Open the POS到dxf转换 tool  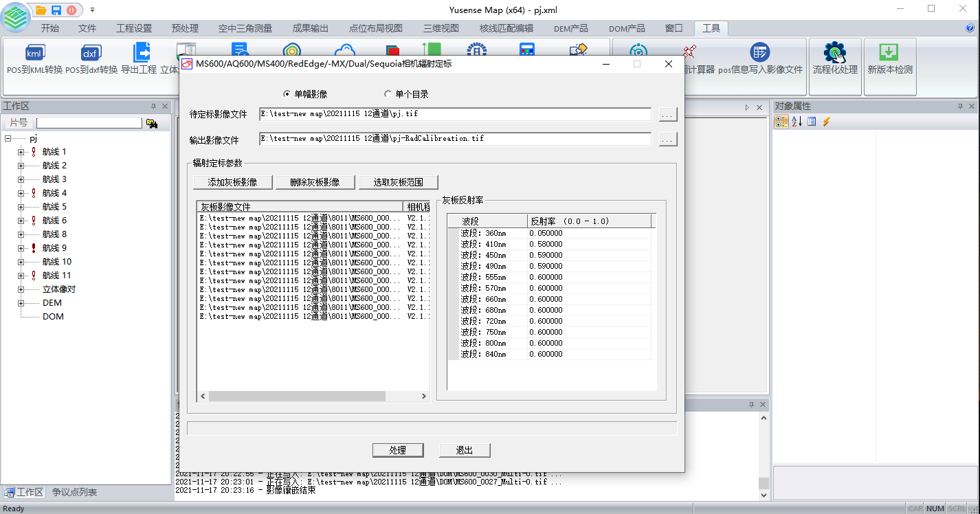91,60
